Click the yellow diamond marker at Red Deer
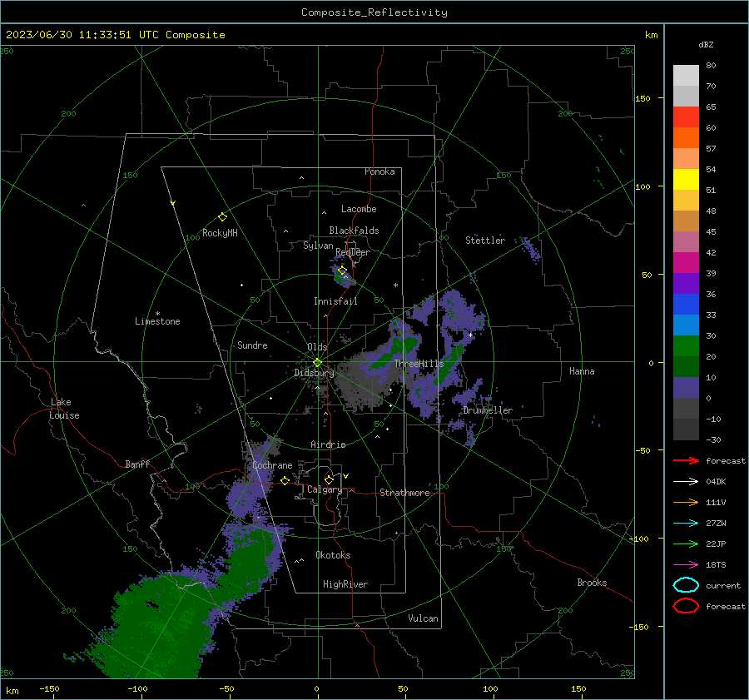749x700 pixels. pyautogui.click(x=342, y=271)
